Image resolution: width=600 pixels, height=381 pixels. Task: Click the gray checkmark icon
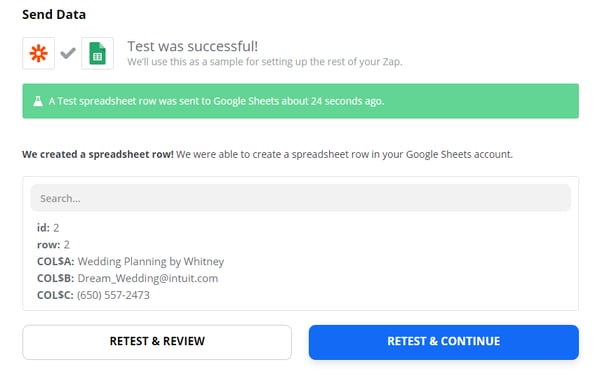coord(68,53)
